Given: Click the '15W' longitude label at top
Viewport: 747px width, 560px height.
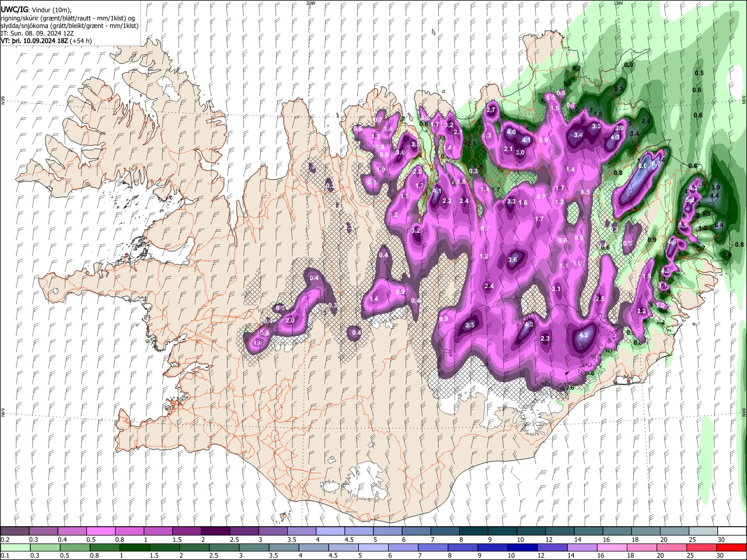Looking at the screenshot, I should tap(618, 3).
